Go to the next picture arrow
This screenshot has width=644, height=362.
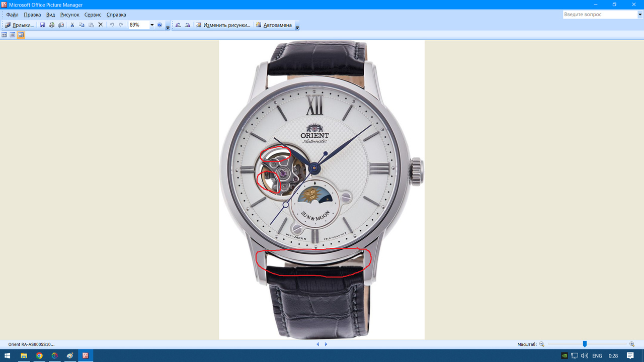pos(326,344)
